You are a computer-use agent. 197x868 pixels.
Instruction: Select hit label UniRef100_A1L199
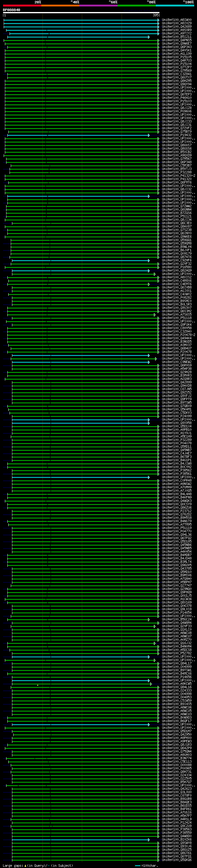(x=177, y=54)
